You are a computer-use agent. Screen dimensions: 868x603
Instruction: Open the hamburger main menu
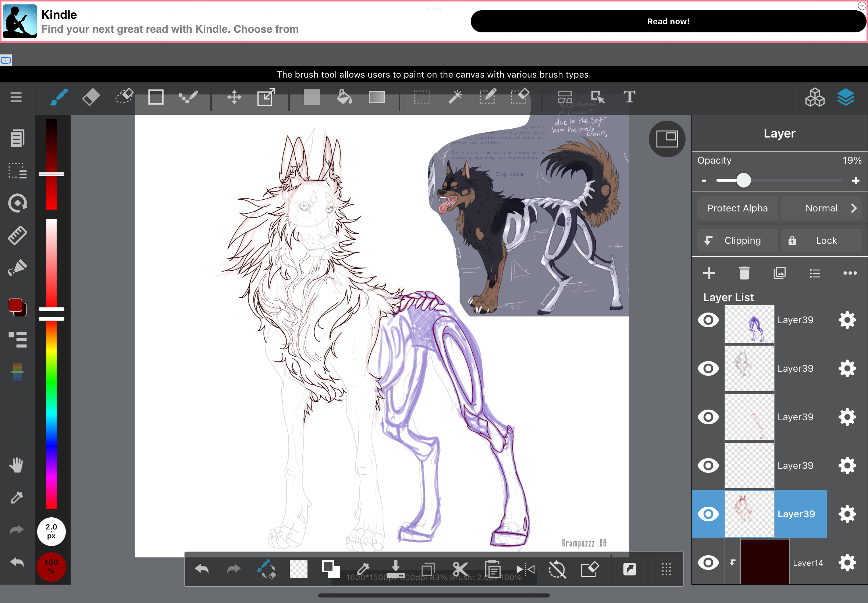[16, 97]
